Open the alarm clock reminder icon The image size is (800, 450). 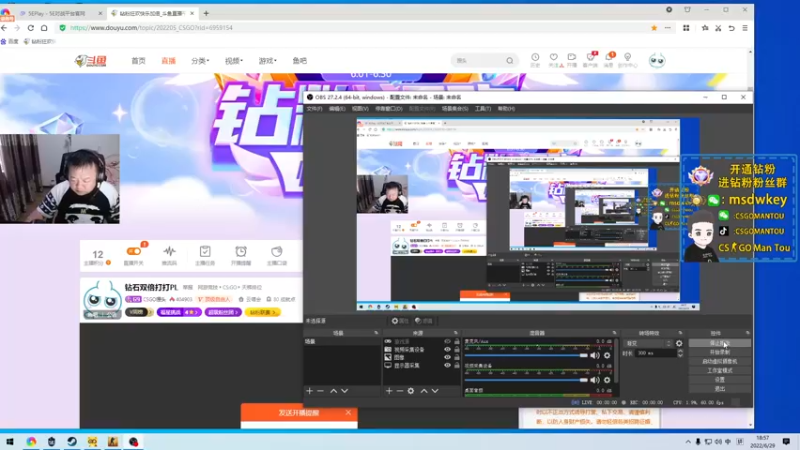coord(241,252)
